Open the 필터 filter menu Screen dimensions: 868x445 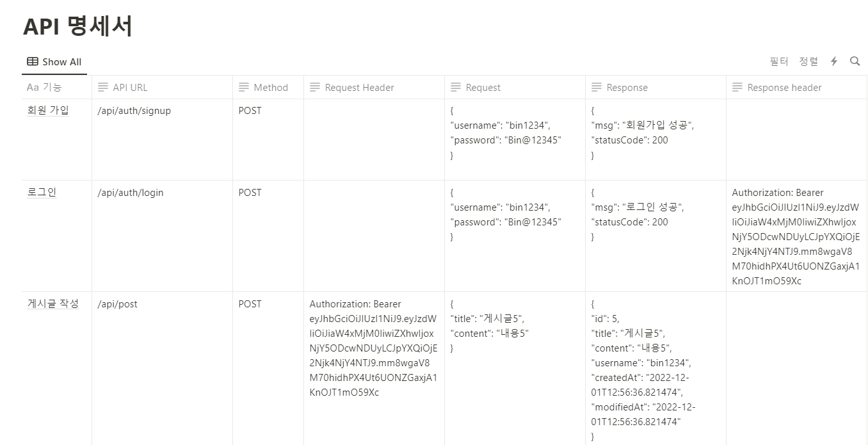click(779, 61)
